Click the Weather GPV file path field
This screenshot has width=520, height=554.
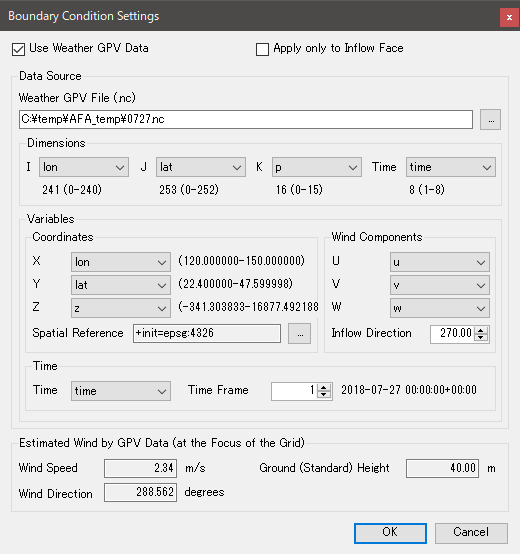click(246, 119)
